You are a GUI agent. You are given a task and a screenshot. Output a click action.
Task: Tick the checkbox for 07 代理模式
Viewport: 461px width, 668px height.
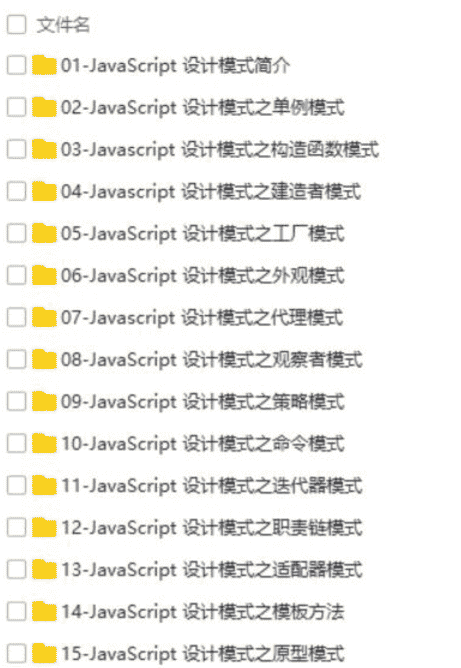coord(17,317)
